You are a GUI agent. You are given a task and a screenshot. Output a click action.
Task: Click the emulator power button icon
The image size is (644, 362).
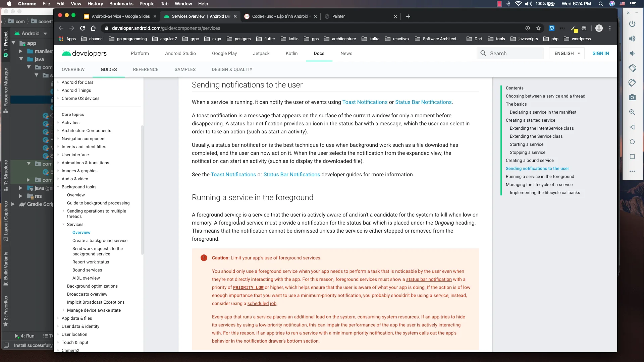pyautogui.click(x=632, y=24)
